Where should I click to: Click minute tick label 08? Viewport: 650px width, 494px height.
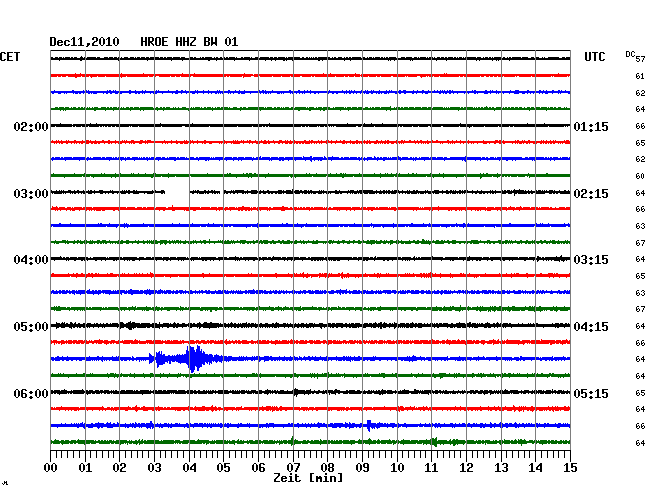pyautogui.click(x=327, y=467)
